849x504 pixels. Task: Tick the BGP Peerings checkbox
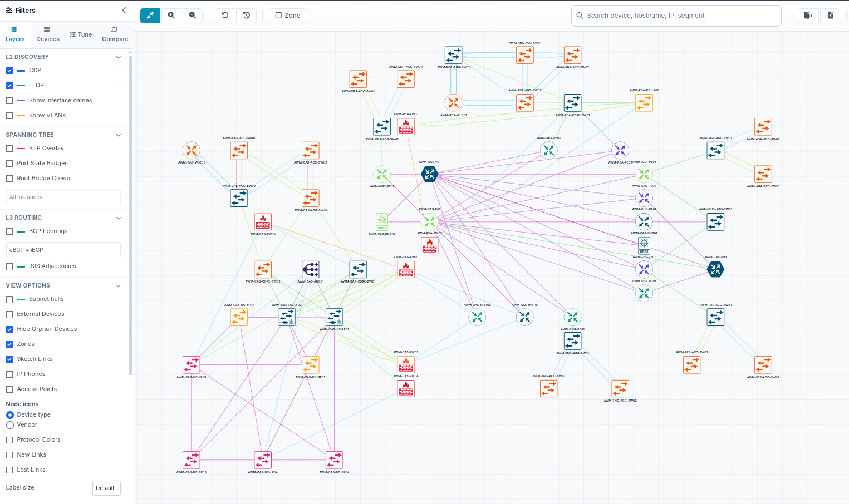(9, 231)
